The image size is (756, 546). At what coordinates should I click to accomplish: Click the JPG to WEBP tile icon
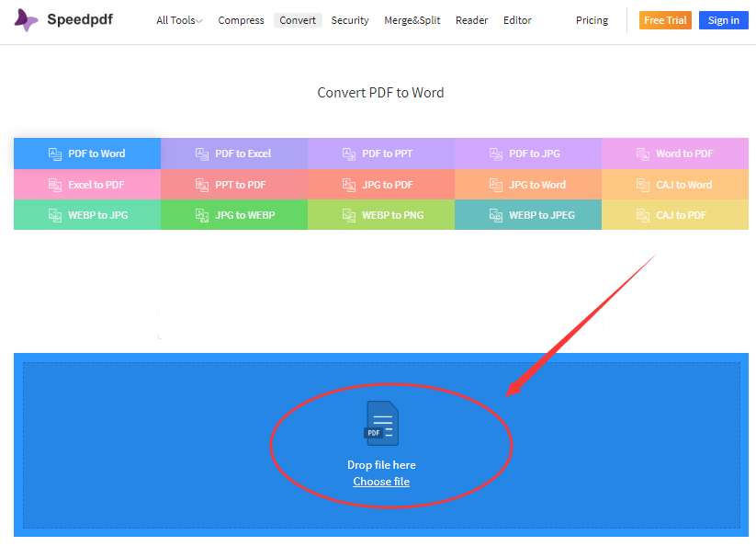[x=202, y=215]
